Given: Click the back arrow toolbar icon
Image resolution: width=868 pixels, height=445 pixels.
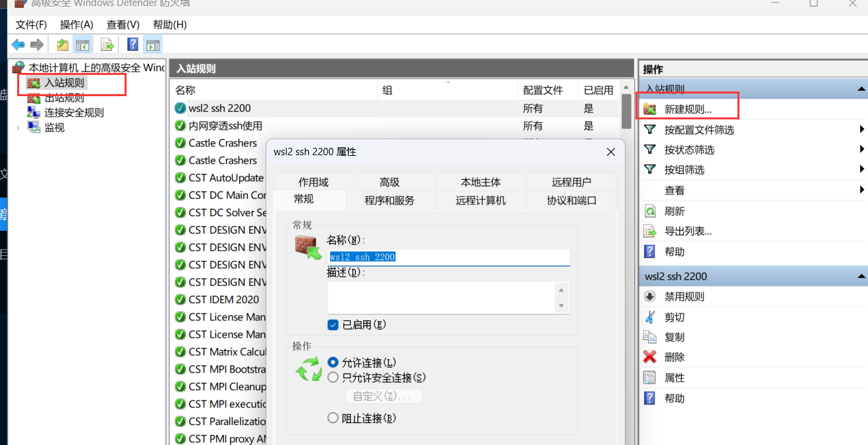Looking at the screenshot, I should pyautogui.click(x=18, y=45).
